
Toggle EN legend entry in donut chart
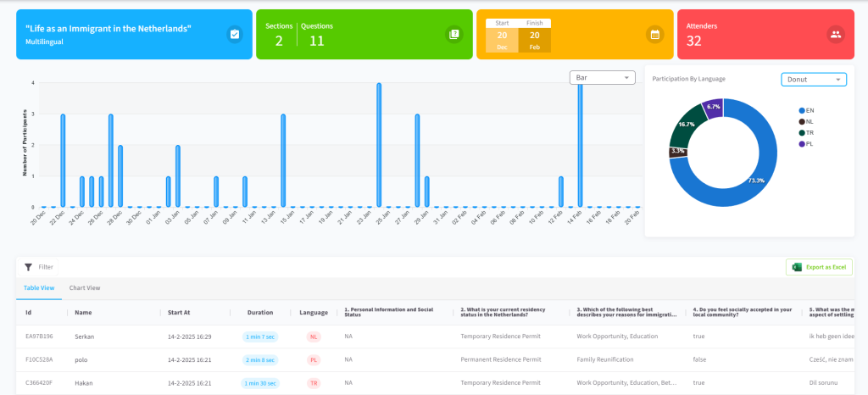pyautogui.click(x=806, y=111)
